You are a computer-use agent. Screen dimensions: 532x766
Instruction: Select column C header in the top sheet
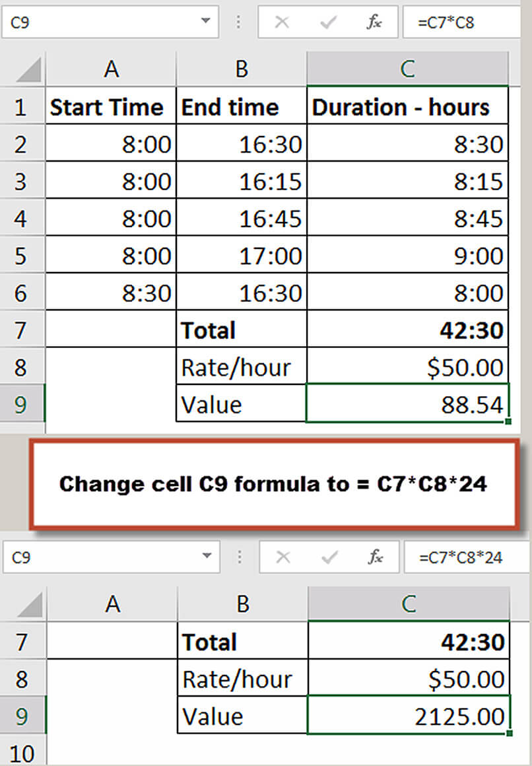click(407, 69)
